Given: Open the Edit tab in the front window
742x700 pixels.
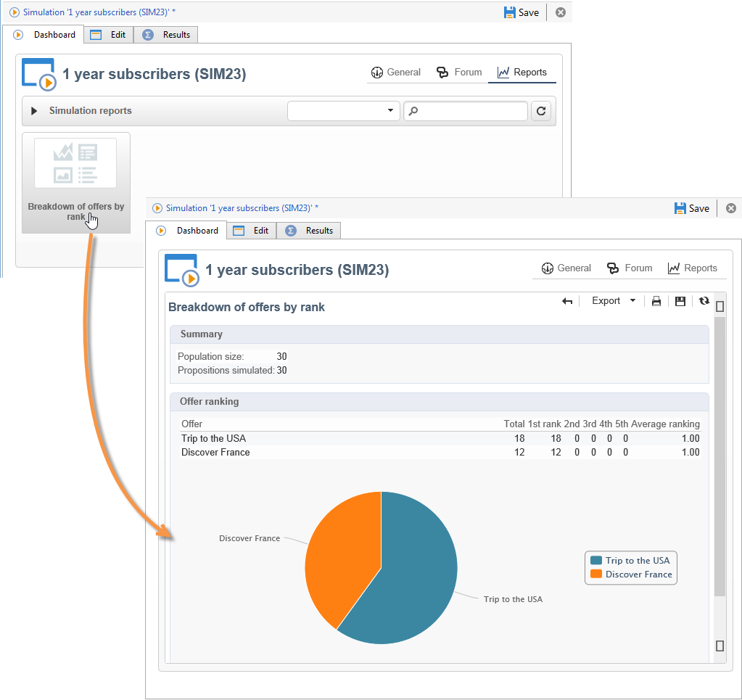Looking at the screenshot, I should [252, 231].
